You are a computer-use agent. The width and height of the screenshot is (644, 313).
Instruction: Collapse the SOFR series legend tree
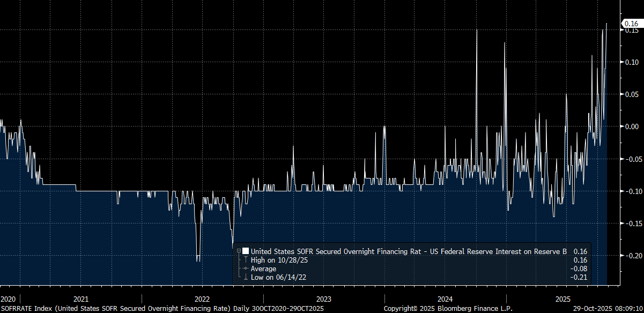tap(239, 251)
